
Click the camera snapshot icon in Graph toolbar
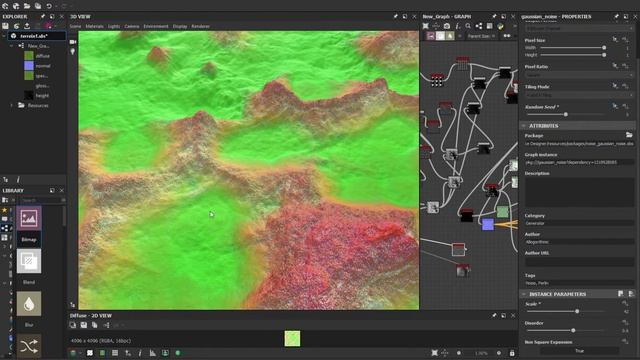pyautogui.click(x=447, y=26)
